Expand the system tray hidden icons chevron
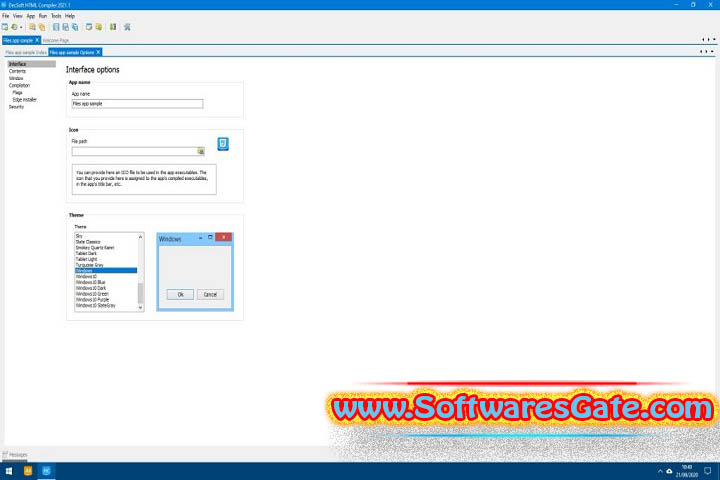Screen dimensions: 720x480 (660, 471)
